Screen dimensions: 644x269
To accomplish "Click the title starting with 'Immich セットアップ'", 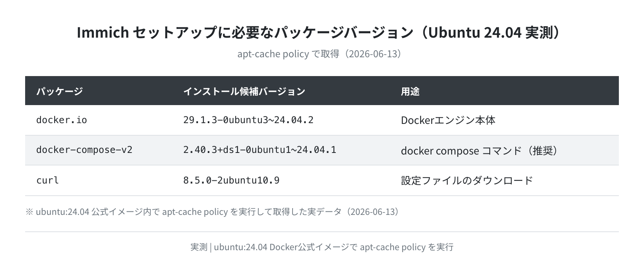I will [322, 33].
